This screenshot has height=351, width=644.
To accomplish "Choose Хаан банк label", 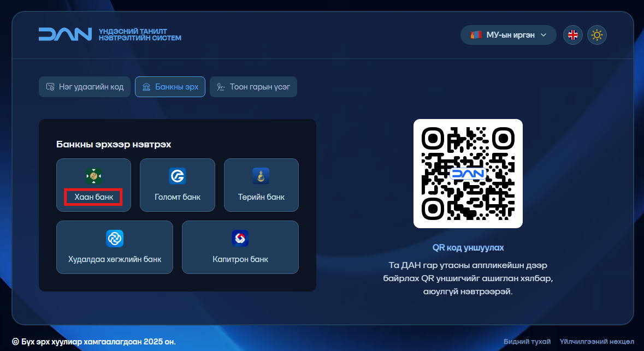I will pyautogui.click(x=93, y=197).
